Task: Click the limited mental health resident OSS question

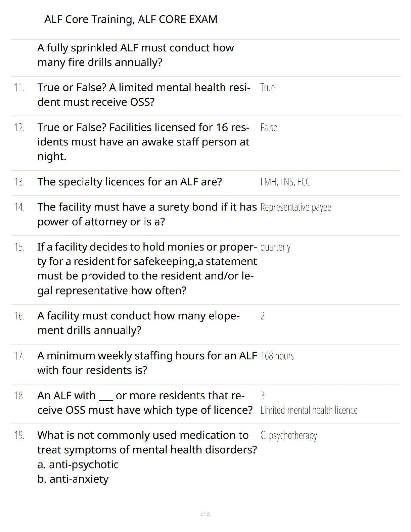Action: coord(144,95)
